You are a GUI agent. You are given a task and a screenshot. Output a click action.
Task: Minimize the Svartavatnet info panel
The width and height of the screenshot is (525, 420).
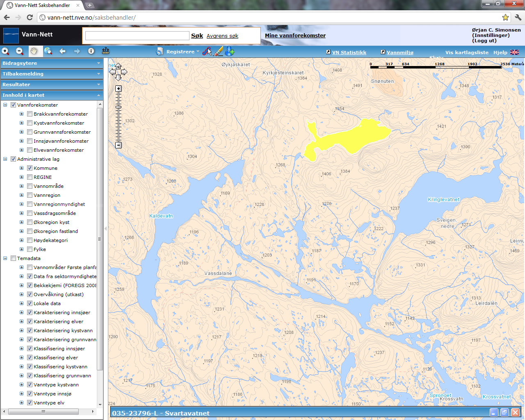pyautogui.click(x=494, y=413)
